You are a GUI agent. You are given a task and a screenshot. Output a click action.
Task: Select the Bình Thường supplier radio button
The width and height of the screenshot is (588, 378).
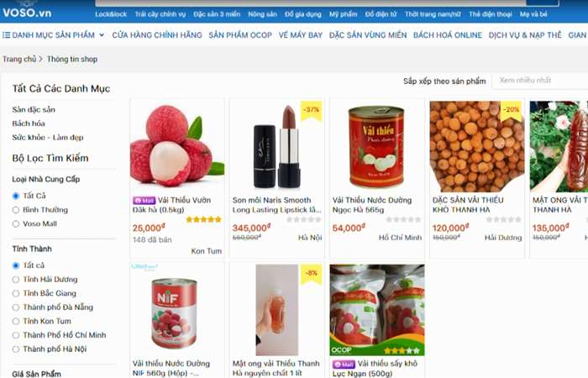16,210
